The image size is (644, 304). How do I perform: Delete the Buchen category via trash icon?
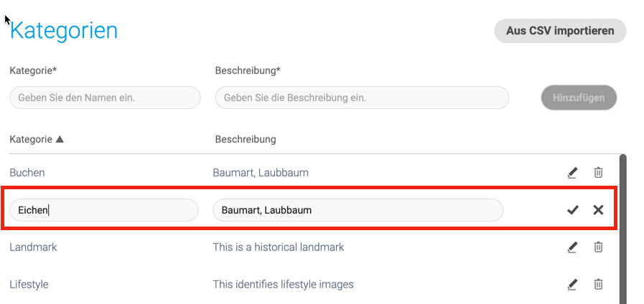click(599, 173)
